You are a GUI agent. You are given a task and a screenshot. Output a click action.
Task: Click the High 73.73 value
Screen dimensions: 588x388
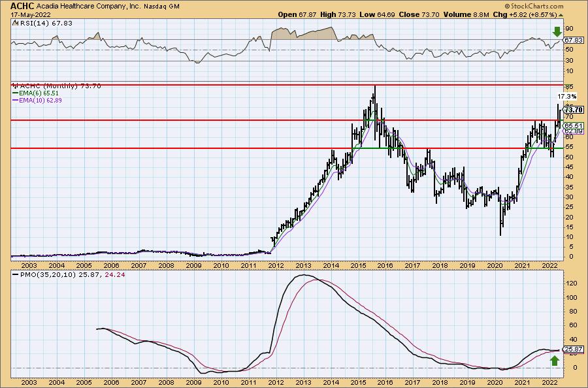[338, 14]
